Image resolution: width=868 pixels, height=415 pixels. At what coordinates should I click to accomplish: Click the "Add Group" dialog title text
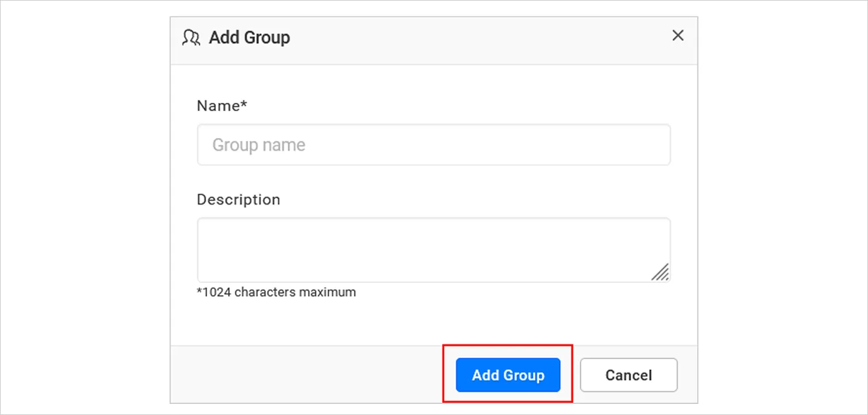point(250,37)
